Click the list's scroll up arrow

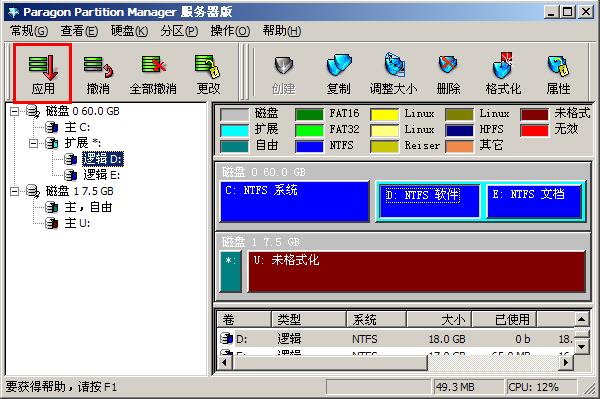[582, 319]
